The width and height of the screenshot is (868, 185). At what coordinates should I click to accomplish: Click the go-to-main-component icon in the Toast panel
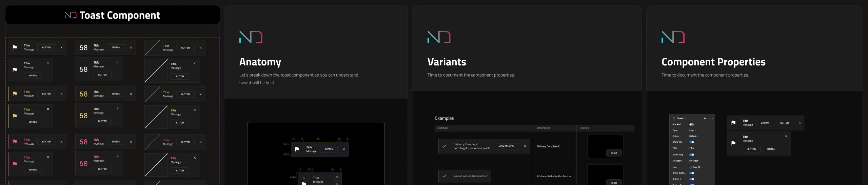pos(705,118)
